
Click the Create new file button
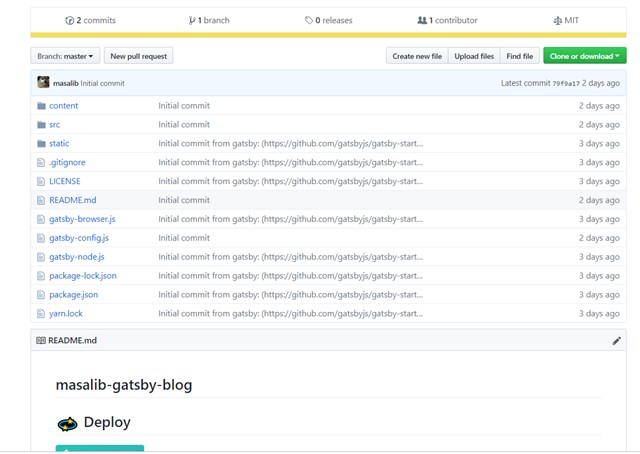click(417, 56)
